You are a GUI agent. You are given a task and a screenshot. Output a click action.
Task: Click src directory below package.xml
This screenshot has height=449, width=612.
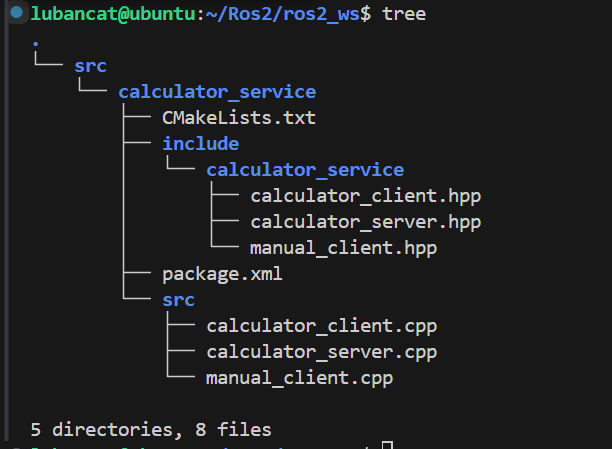pos(178,300)
